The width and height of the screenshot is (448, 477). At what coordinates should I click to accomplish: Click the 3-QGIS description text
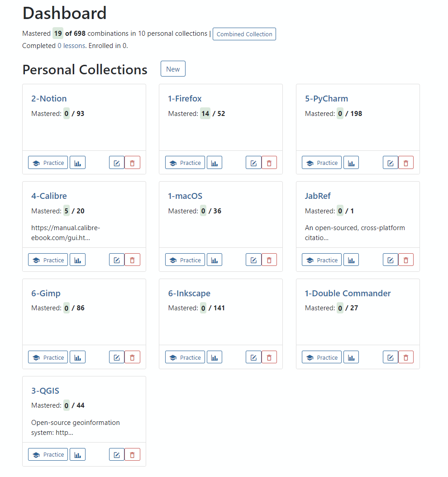click(76, 428)
